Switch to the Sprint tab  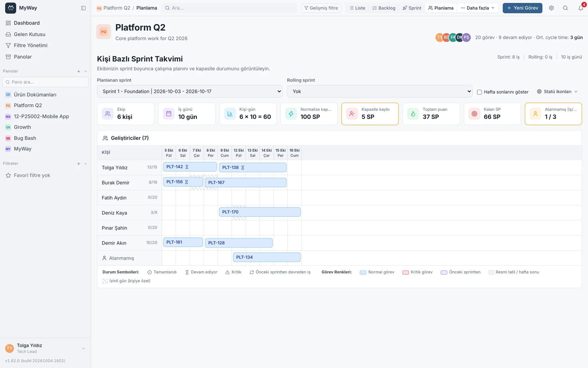pyautogui.click(x=412, y=8)
